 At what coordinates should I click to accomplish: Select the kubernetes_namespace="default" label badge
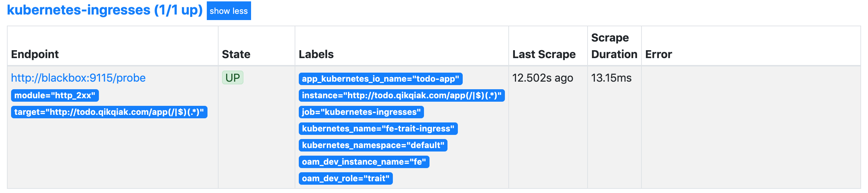pos(373,145)
